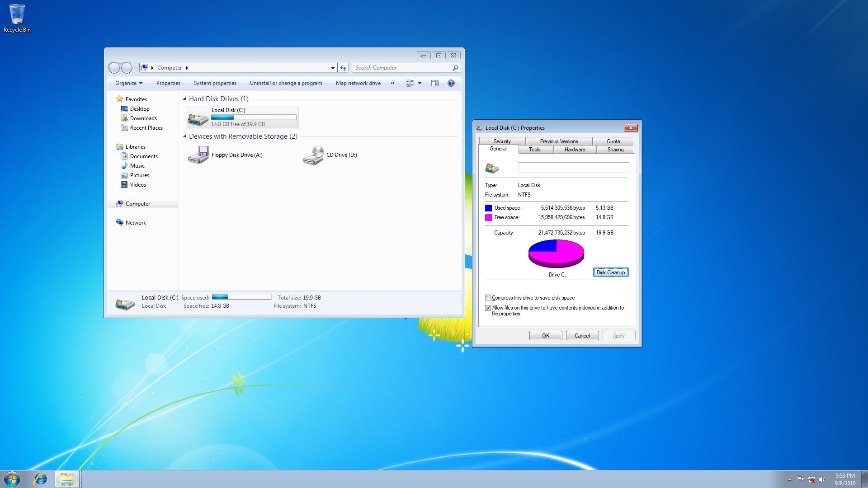
Task: Click the volume speaker icon in tray
Action: (822, 479)
